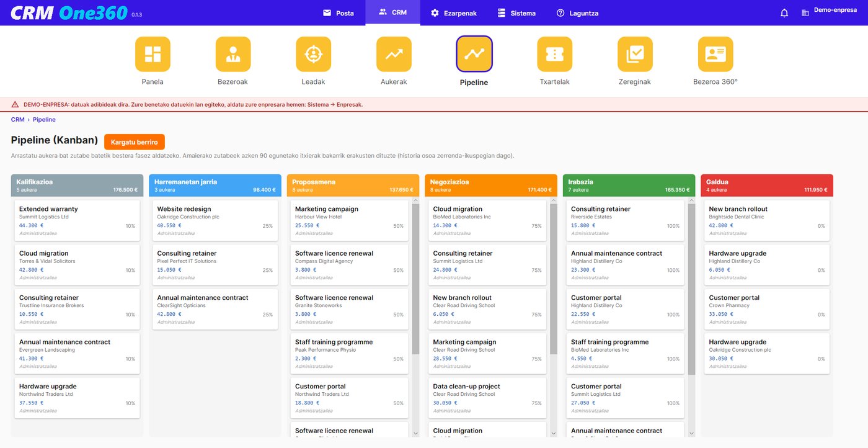Click the Demo-enpresa company selector
This screenshot has height=448, width=868.
[x=829, y=12]
